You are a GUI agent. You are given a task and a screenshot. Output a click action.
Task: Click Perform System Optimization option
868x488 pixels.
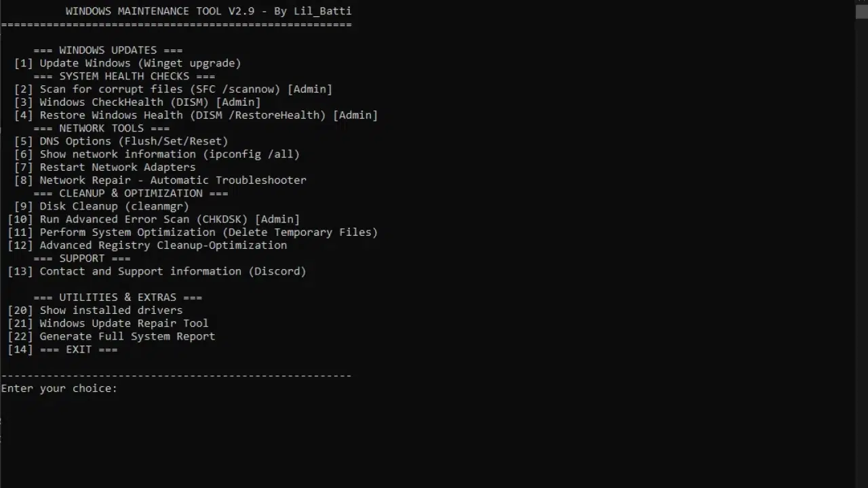[x=193, y=232]
